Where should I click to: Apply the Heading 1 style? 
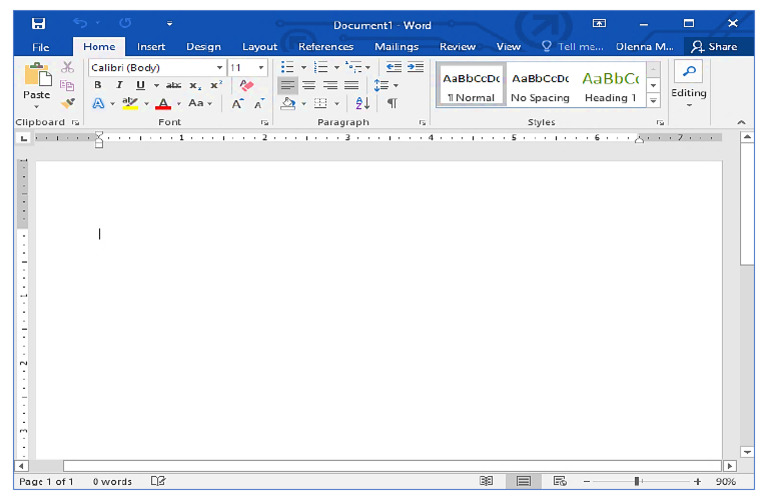610,86
